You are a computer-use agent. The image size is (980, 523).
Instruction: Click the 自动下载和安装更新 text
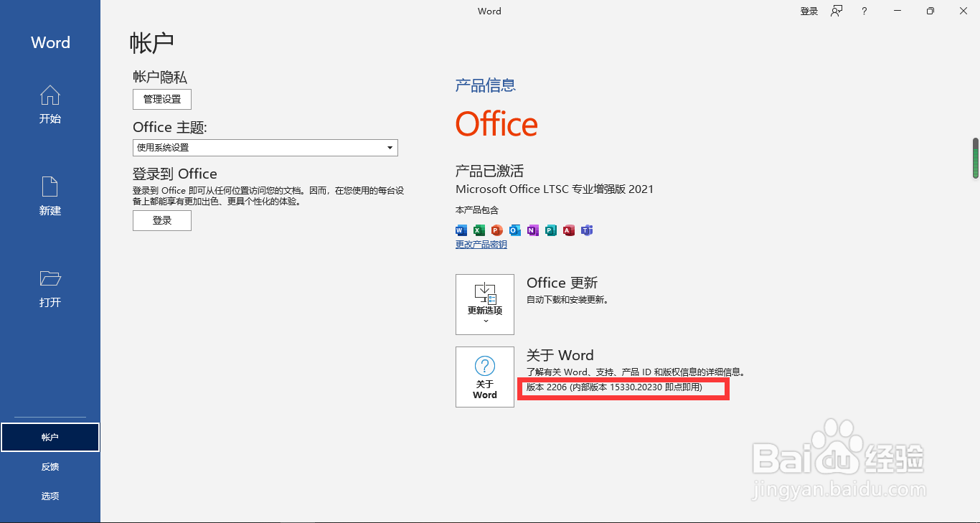567,300
